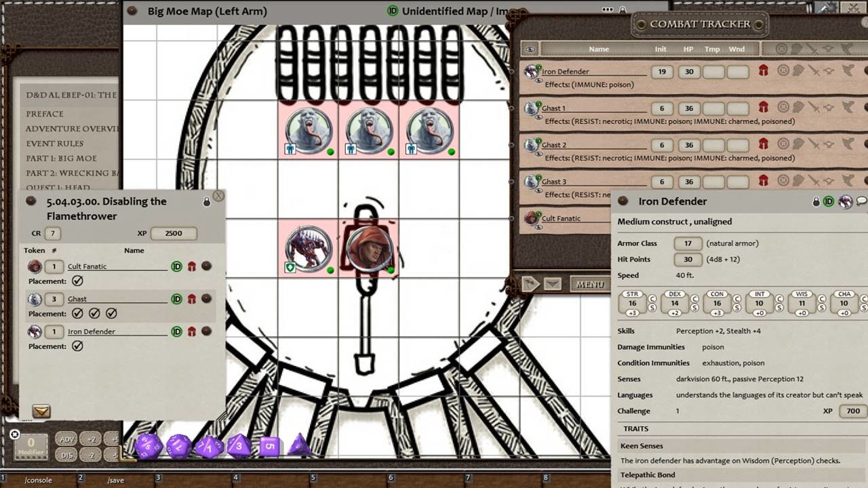Expand the arrow panel beside the map MENU button
This screenshot has width=868, height=488.
point(532,284)
